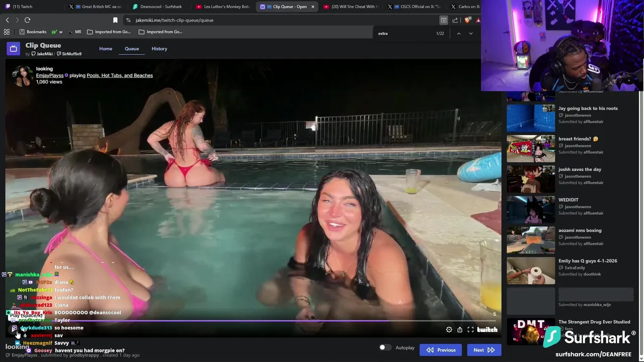Image resolution: width=644 pixels, height=362 pixels.
Task: Find previous match up arrow
Action: tap(458, 33)
